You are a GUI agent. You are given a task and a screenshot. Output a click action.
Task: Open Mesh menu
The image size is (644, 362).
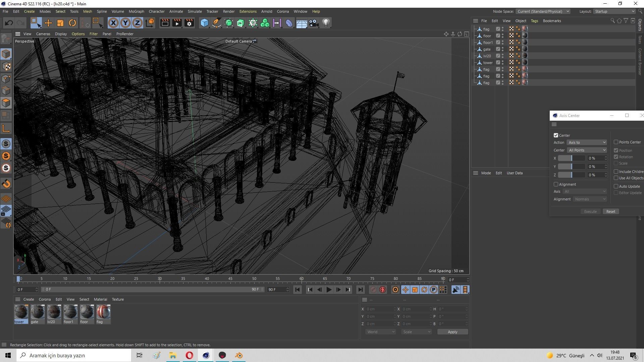[x=87, y=11]
